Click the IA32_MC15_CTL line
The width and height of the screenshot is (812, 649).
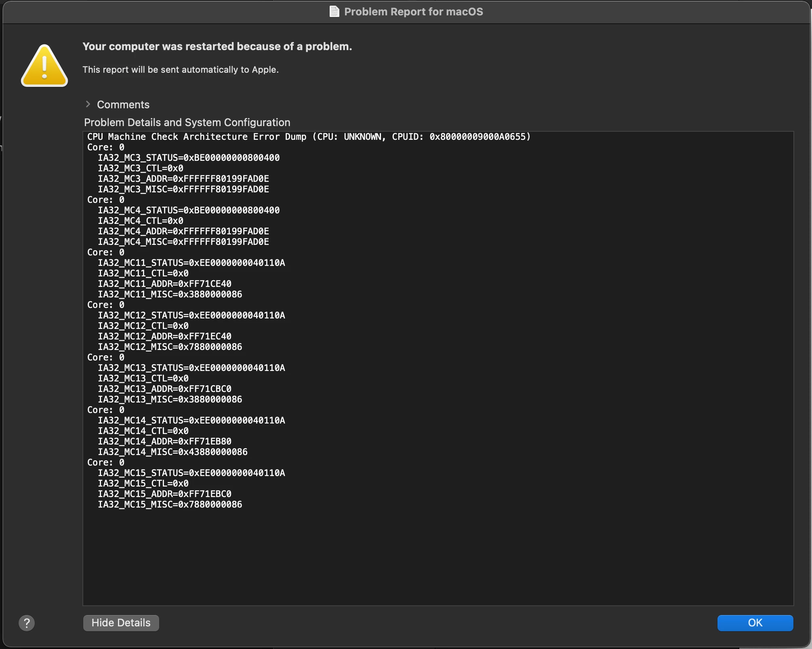click(143, 483)
